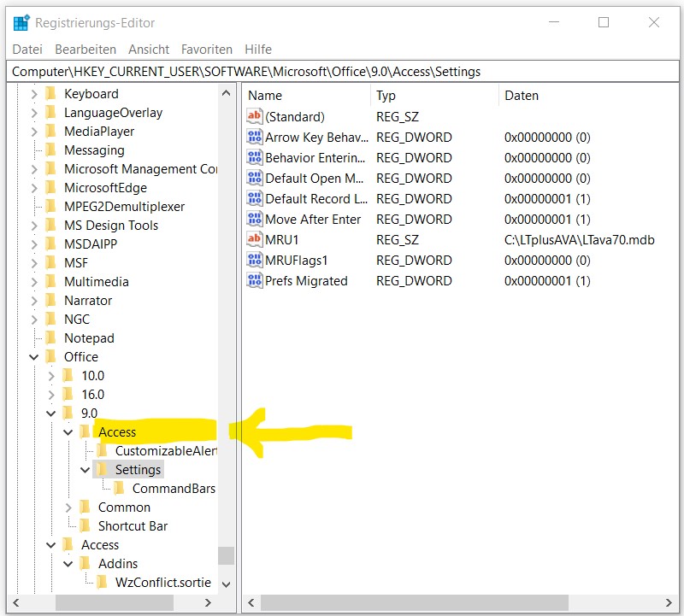Select the MRUFlags1 value name
Image resolution: width=684 pixels, height=616 pixels.
[x=296, y=260]
